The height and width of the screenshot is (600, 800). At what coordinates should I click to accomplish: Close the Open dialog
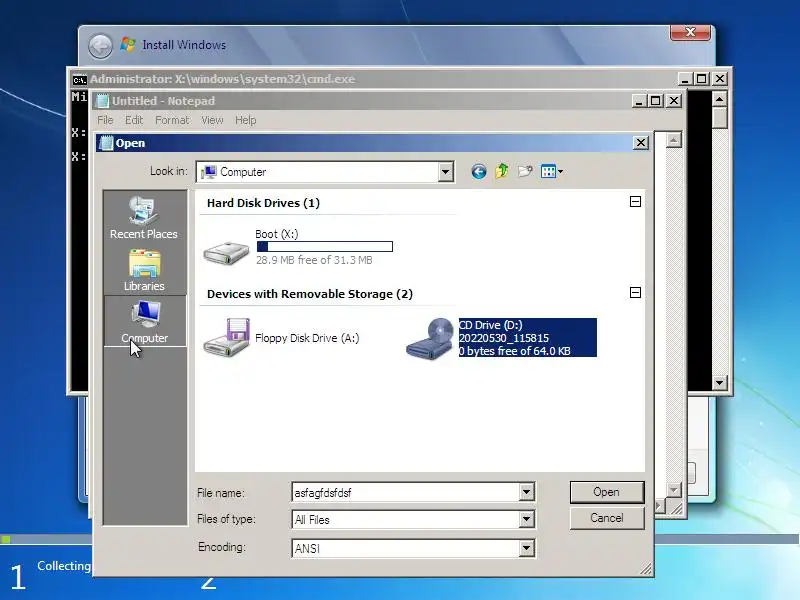click(641, 143)
